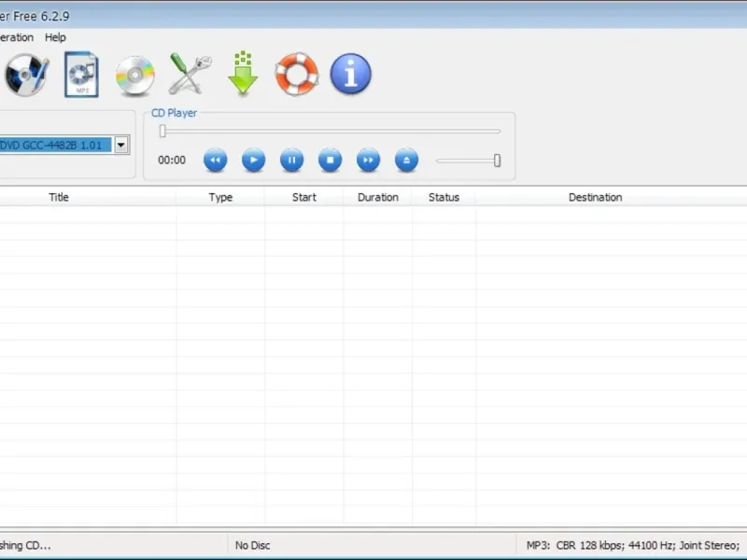Click the rainbow CD disc icon

135,76
